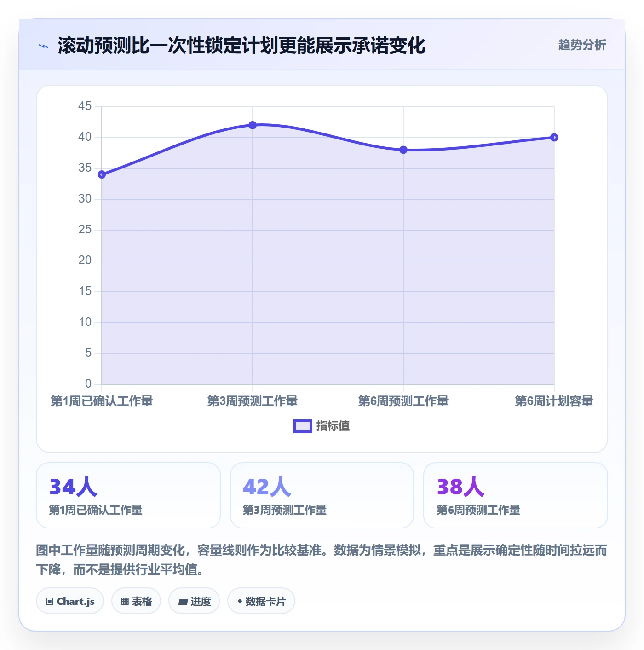The height and width of the screenshot is (650, 644).
Task: Open the 38人 stat card
Action: click(516, 495)
